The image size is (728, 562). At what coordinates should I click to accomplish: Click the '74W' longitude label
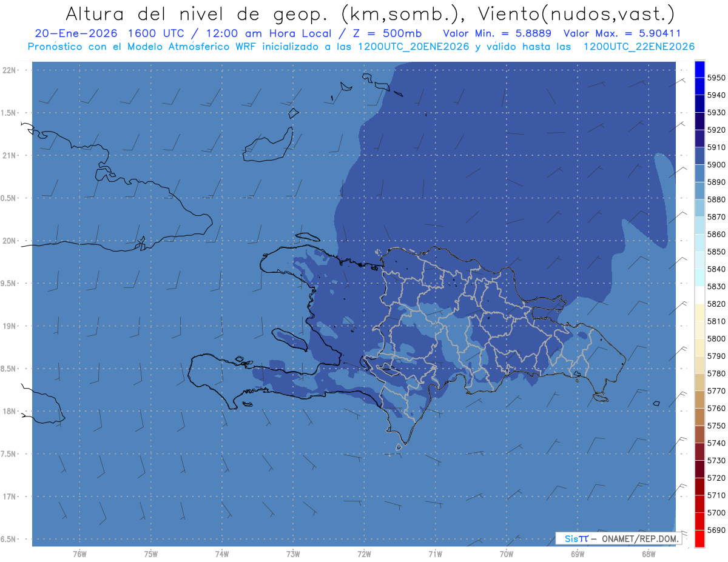[x=222, y=554]
